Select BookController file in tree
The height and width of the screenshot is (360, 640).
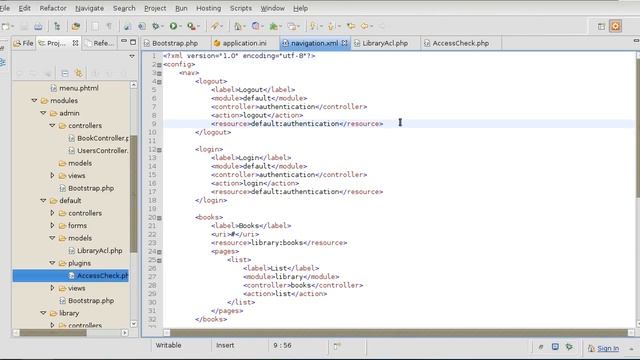[102, 138]
